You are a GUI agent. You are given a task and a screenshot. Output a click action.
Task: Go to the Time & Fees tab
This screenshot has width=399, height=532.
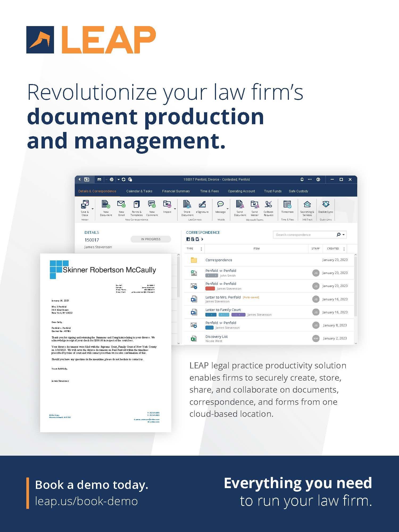(x=210, y=191)
